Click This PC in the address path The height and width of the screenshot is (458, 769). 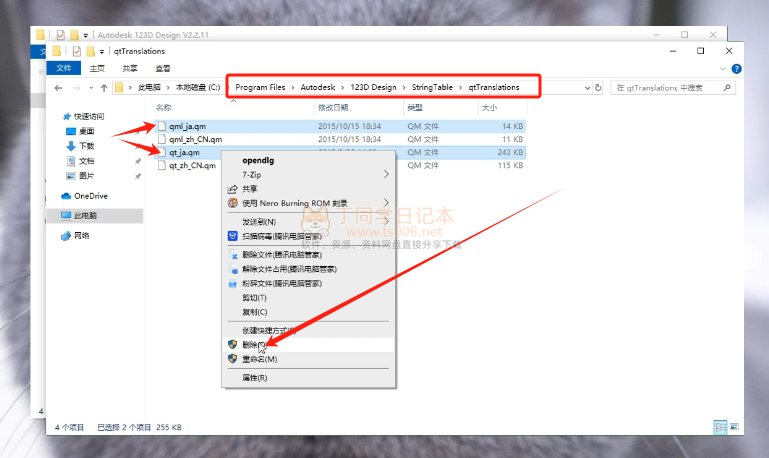click(x=149, y=87)
